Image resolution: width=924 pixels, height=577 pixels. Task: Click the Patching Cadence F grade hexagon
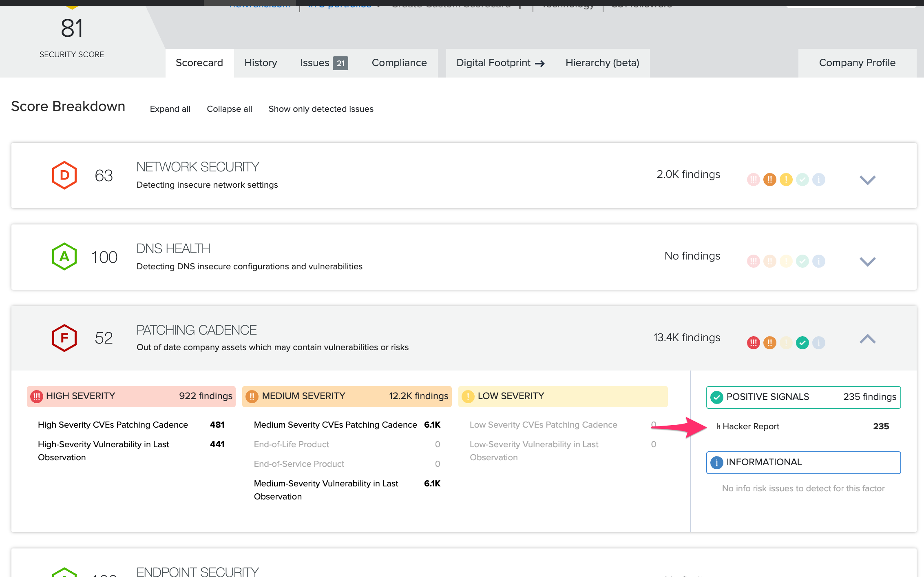click(x=64, y=338)
